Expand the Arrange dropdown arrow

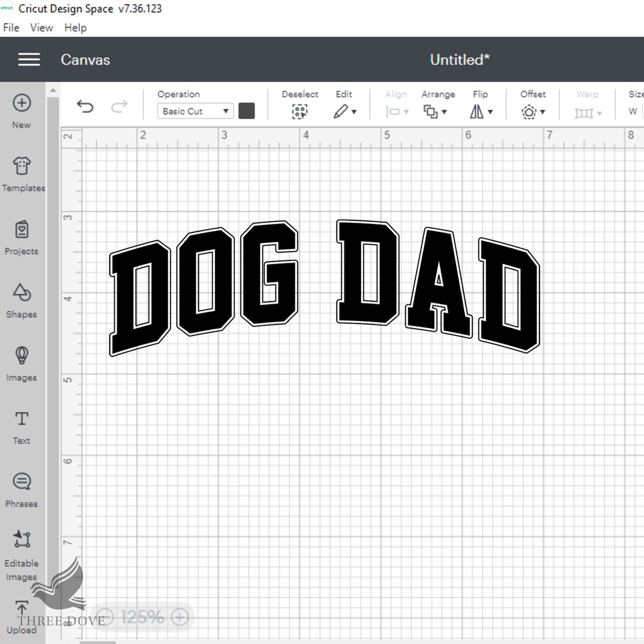click(x=444, y=112)
